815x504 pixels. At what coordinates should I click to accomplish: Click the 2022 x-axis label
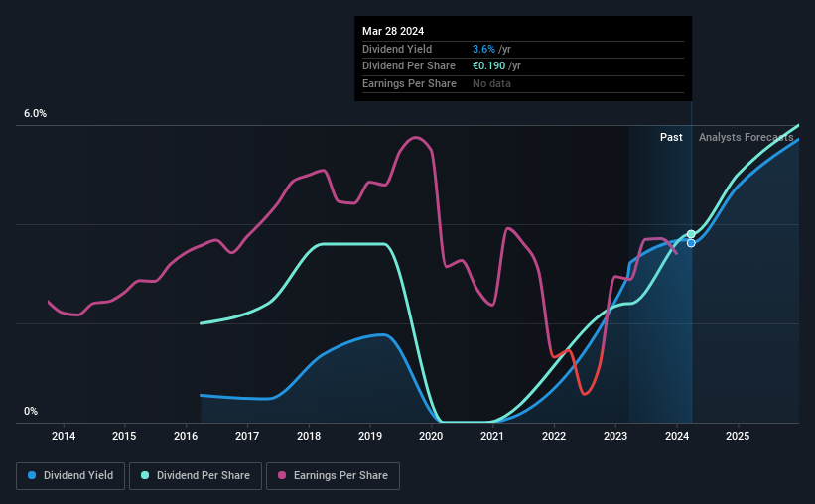pos(554,436)
